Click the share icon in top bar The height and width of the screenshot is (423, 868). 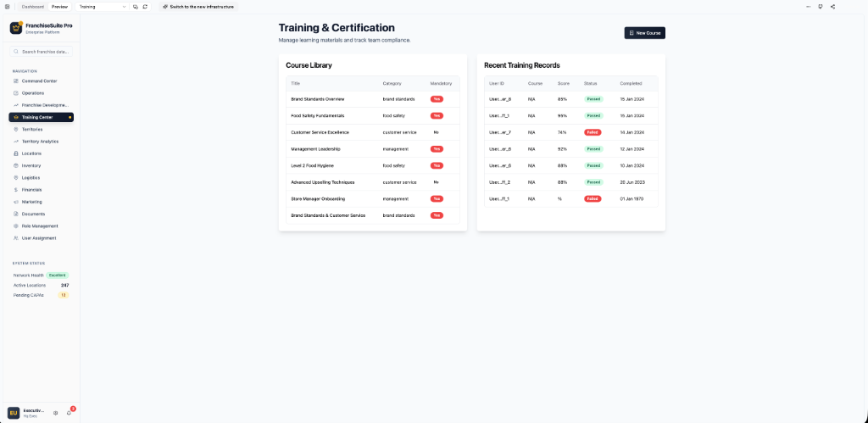[x=833, y=7]
